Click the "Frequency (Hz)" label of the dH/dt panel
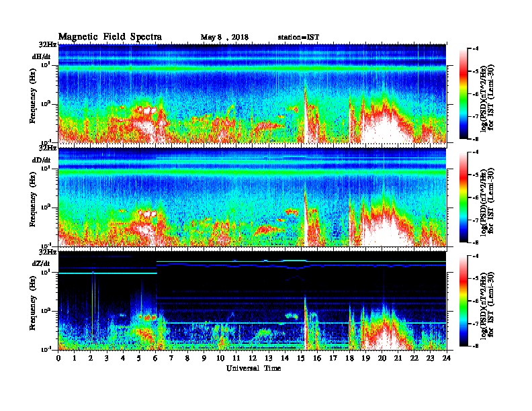 click(x=32, y=96)
